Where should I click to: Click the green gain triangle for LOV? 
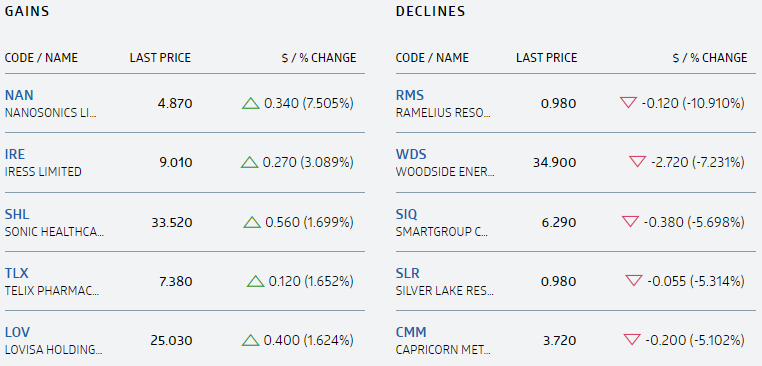pos(250,340)
